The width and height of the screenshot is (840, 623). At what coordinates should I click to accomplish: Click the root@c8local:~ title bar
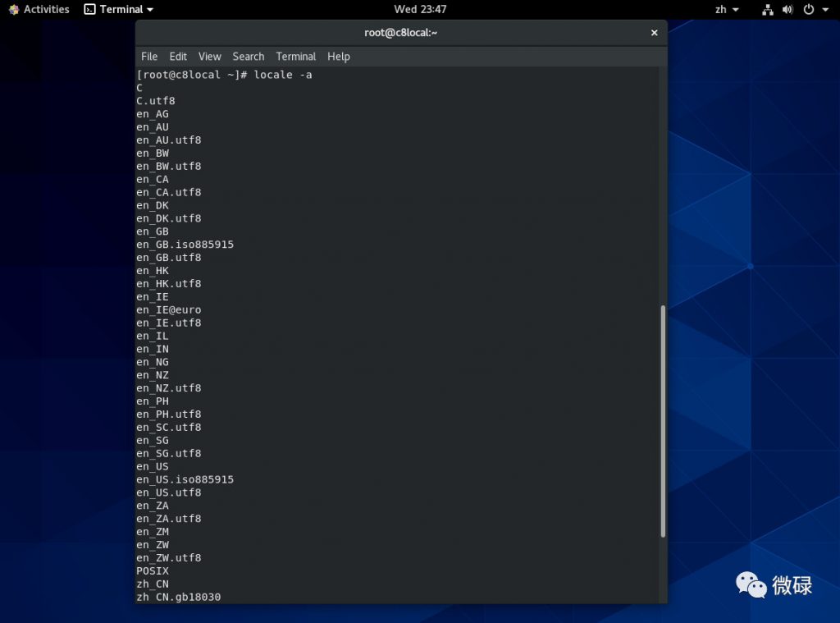pyautogui.click(x=400, y=33)
